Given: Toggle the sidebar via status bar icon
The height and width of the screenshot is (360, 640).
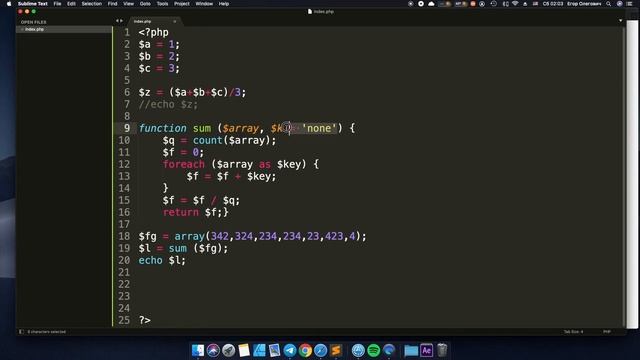Looking at the screenshot, I should click(x=21, y=331).
